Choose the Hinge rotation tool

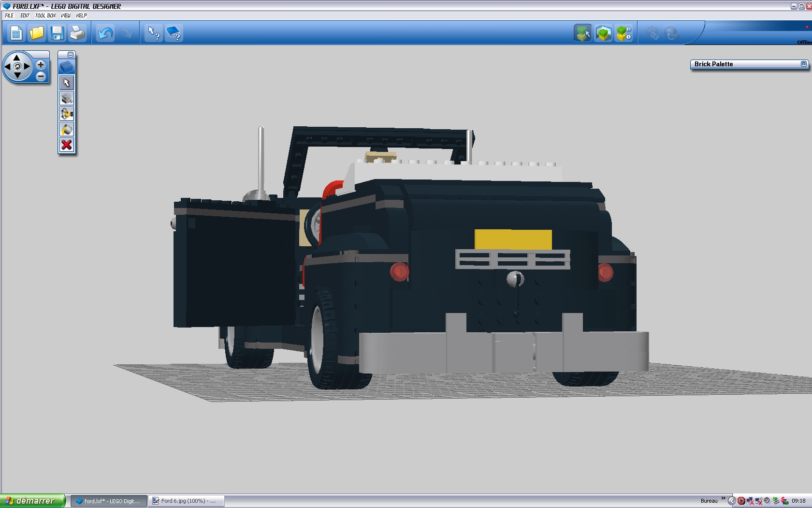tap(67, 114)
